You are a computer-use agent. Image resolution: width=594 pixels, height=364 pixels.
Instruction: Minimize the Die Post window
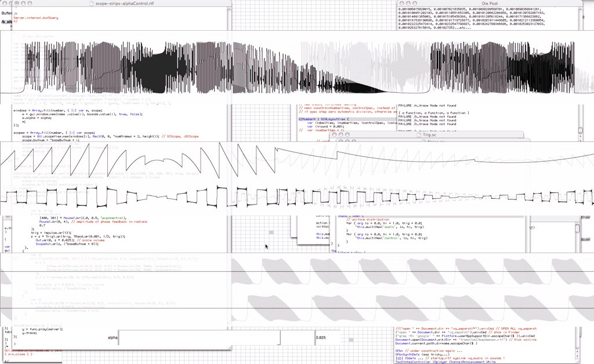pyautogui.click(x=408, y=3)
